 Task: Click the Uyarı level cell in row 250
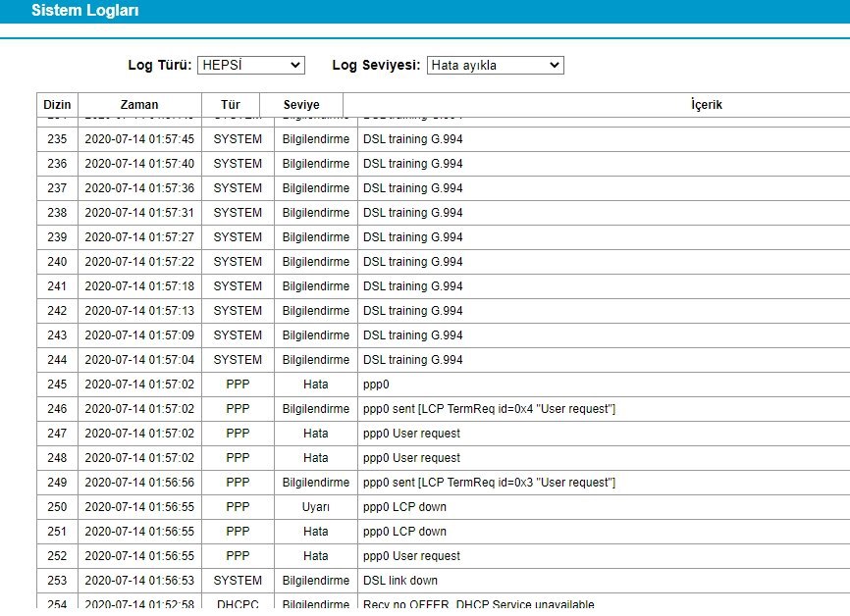(x=315, y=507)
